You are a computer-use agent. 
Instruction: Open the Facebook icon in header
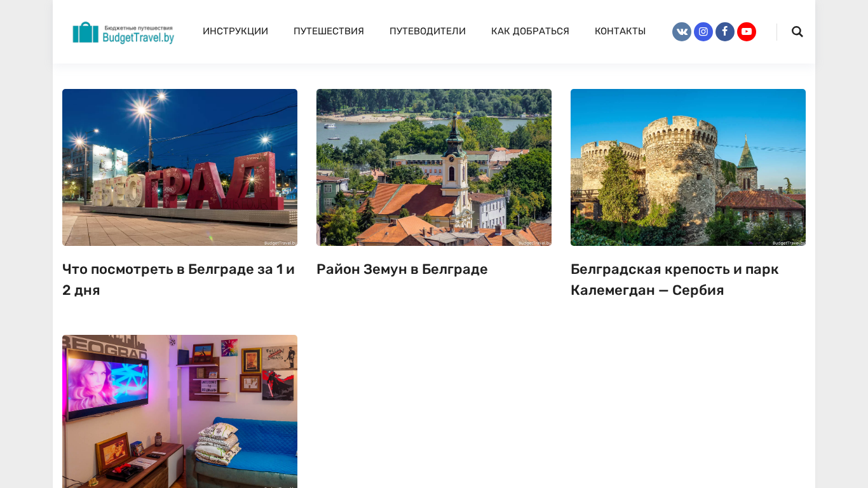725,32
